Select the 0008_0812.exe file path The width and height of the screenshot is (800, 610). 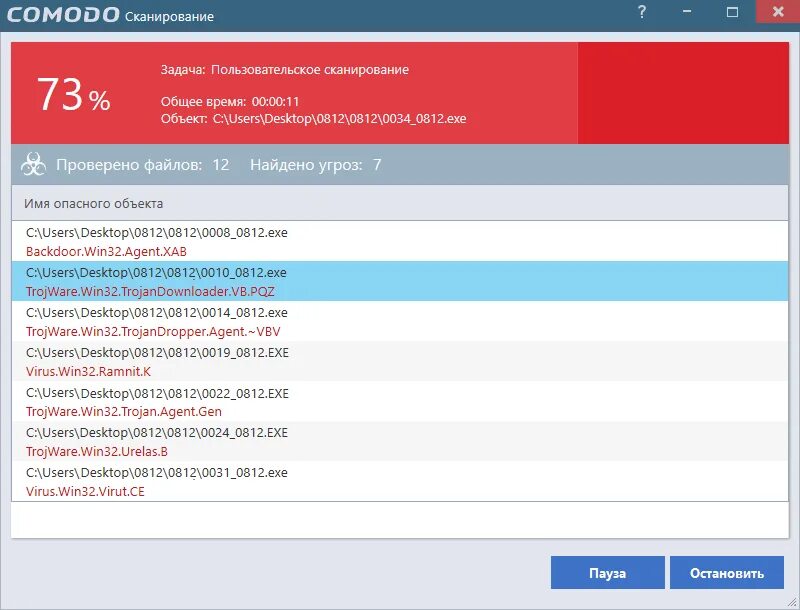coord(157,233)
